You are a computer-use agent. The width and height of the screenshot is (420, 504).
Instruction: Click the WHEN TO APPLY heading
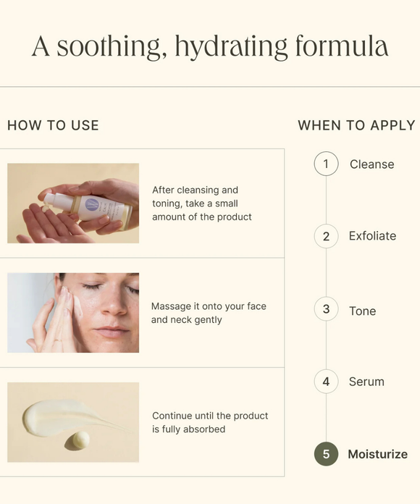coord(356,125)
